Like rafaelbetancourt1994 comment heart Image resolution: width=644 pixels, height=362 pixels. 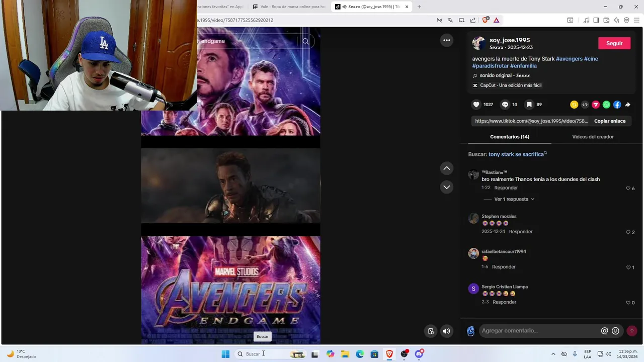[628, 267]
